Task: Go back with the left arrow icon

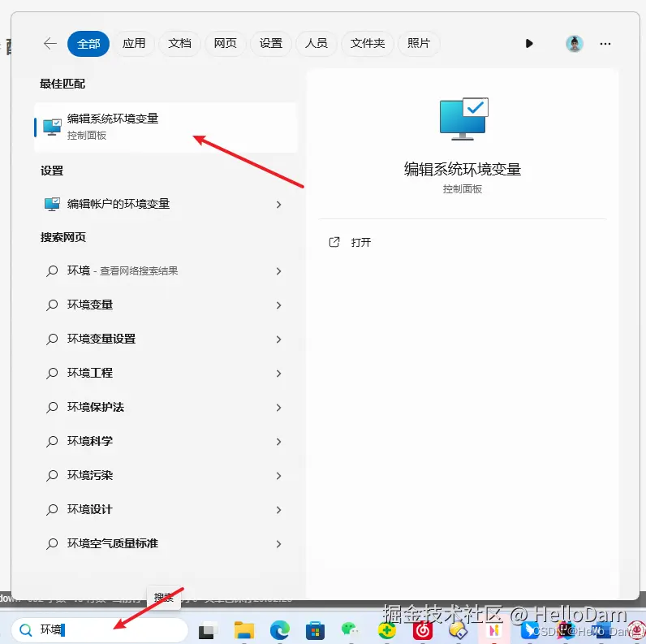Action: click(x=50, y=43)
